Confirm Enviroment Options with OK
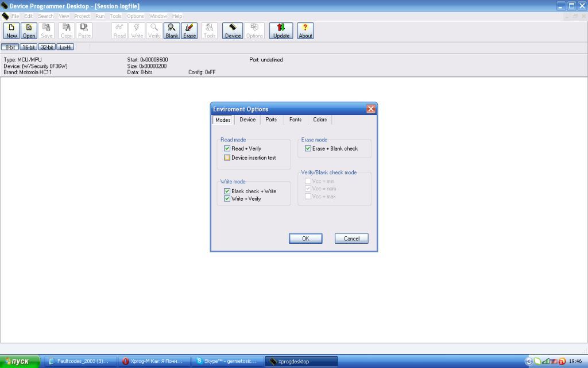 (x=305, y=239)
